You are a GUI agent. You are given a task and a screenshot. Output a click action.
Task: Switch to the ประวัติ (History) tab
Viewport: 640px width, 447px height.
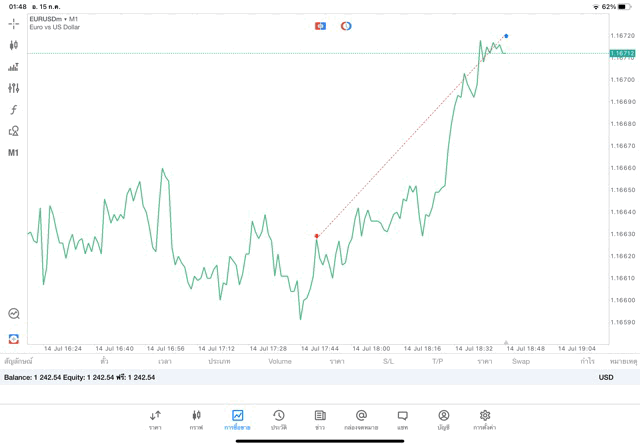point(279,419)
